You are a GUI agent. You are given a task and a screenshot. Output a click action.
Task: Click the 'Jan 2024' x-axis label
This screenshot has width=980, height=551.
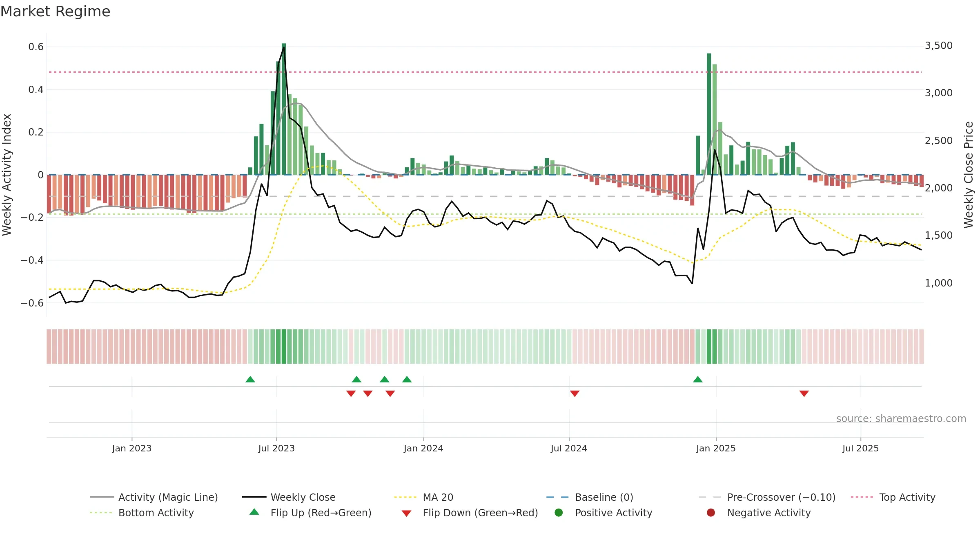click(x=423, y=448)
